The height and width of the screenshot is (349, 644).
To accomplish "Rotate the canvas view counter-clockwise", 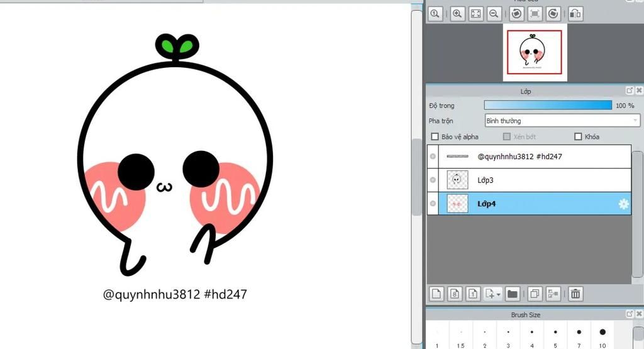I will [517, 14].
